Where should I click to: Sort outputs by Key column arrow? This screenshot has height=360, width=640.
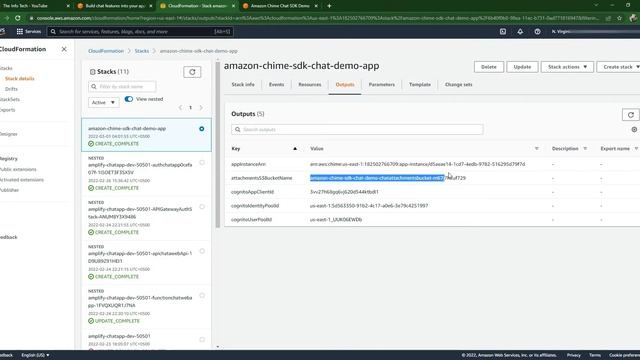click(x=295, y=149)
